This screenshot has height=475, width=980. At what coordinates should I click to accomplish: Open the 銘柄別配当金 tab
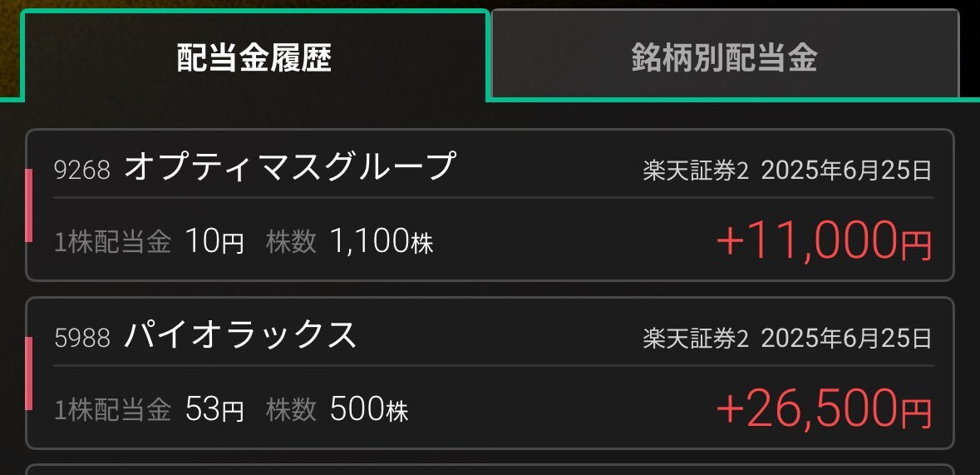point(725,55)
